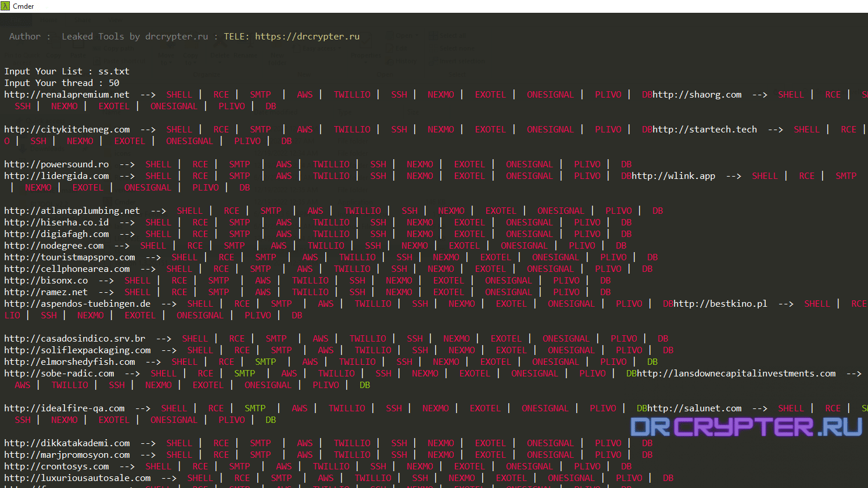Click the green SMTP label on idealfire-qa.com row
Viewport: 868px width, 488px height.
pyautogui.click(x=255, y=408)
